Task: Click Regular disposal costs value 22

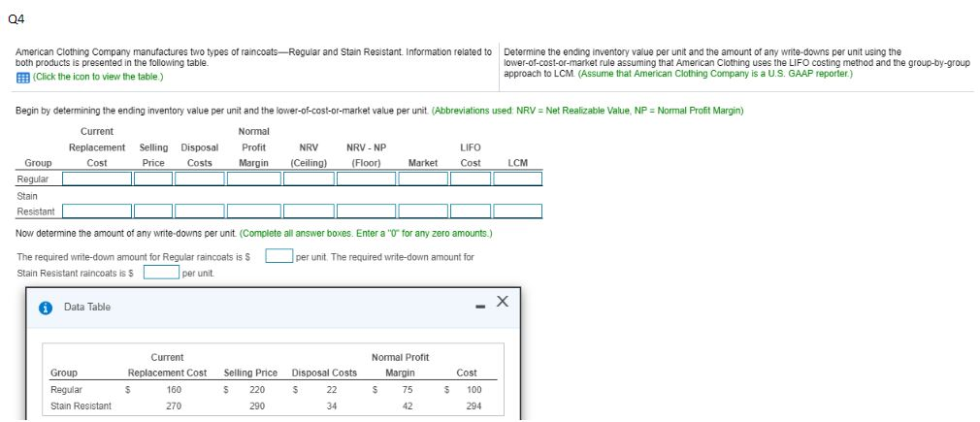Action: pyautogui.click(x=332, y=389)
